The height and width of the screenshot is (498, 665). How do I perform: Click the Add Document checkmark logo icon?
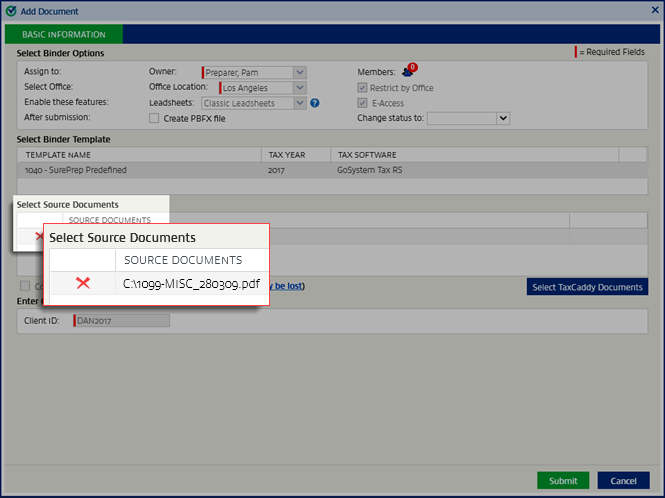[10, 10]
